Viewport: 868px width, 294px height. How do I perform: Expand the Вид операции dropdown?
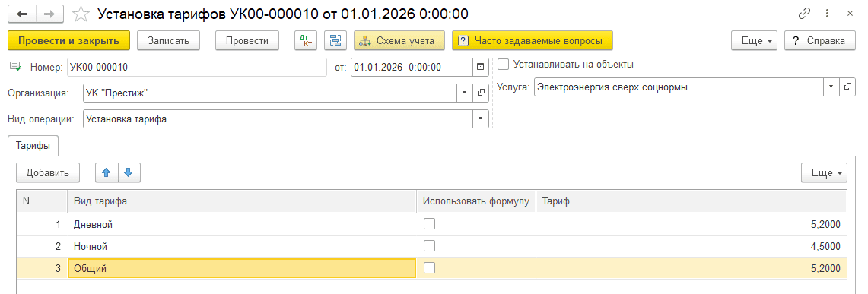(481, 119)
